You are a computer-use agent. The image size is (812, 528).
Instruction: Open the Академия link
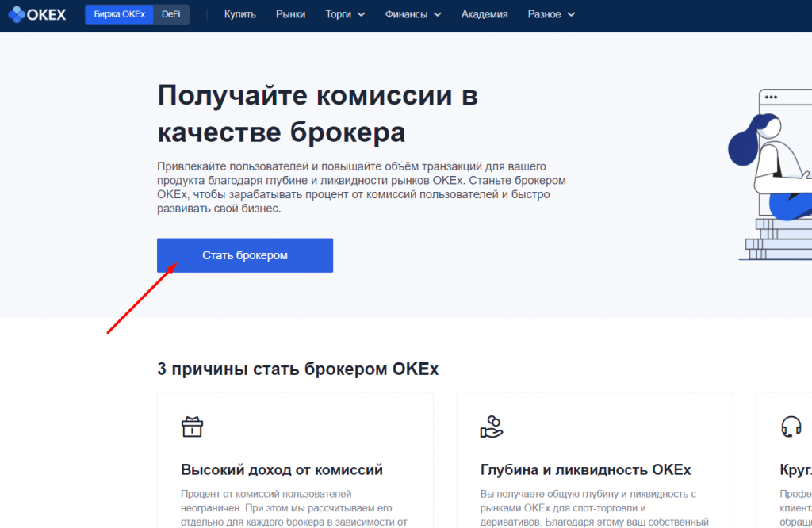[x=485, y=14]
